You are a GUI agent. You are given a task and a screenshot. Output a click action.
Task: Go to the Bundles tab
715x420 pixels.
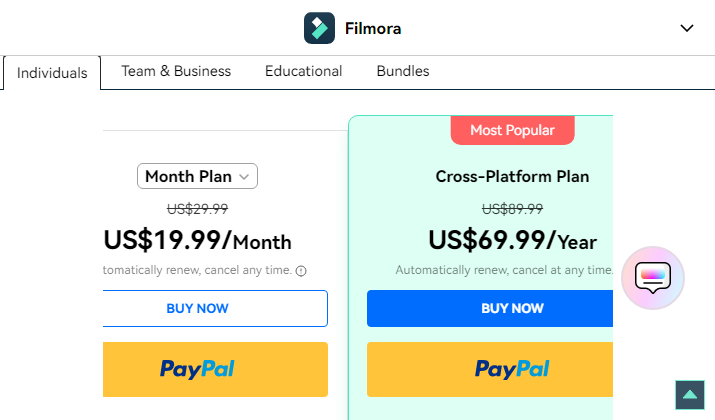[x=403, y=71]
